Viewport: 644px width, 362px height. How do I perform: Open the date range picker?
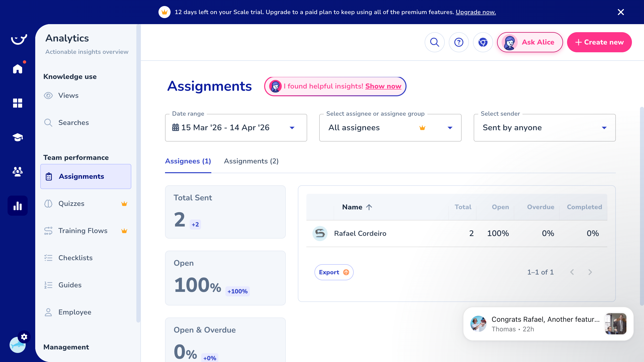coord(236,127)
